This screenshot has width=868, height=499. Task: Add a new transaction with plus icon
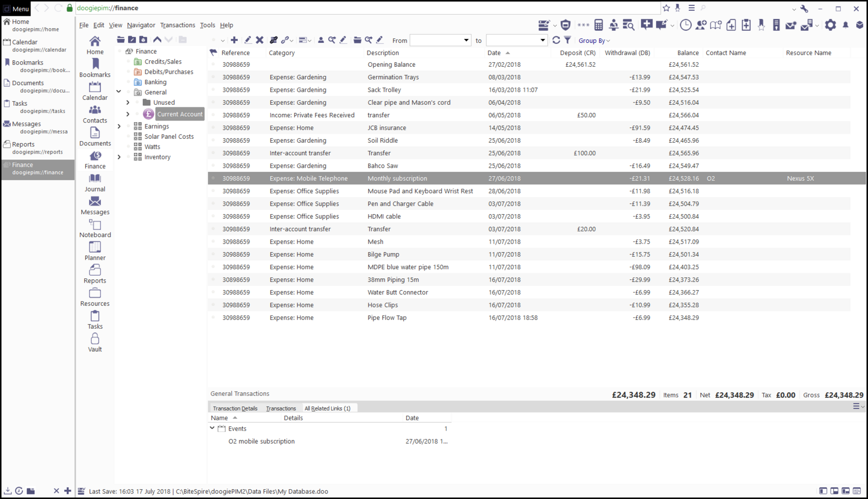234,40
